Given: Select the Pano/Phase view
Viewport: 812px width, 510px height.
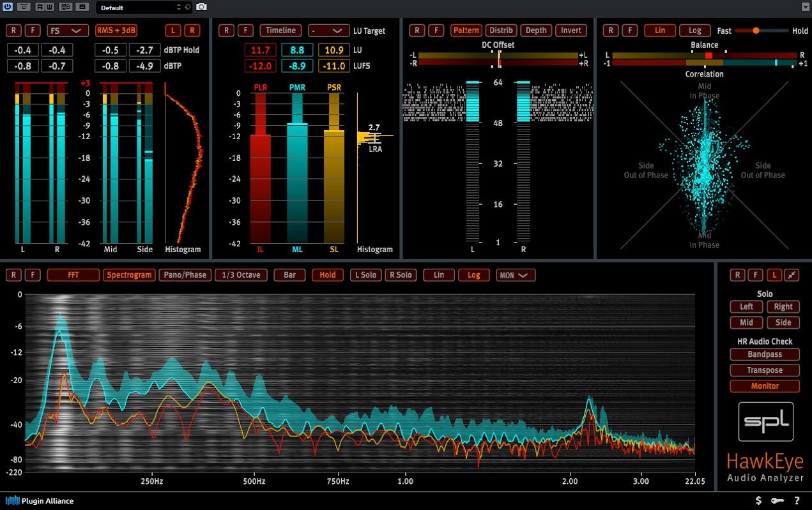Looking at the screenshot, I should [185, 275].
